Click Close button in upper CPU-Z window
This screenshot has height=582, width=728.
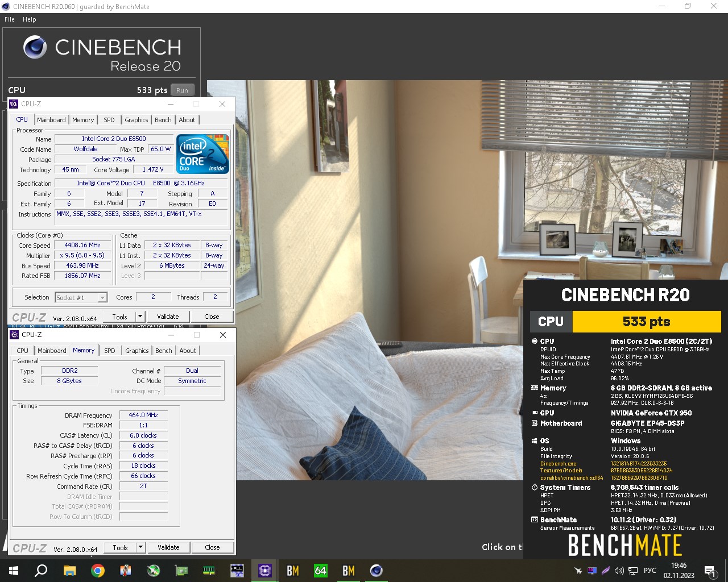212,317
